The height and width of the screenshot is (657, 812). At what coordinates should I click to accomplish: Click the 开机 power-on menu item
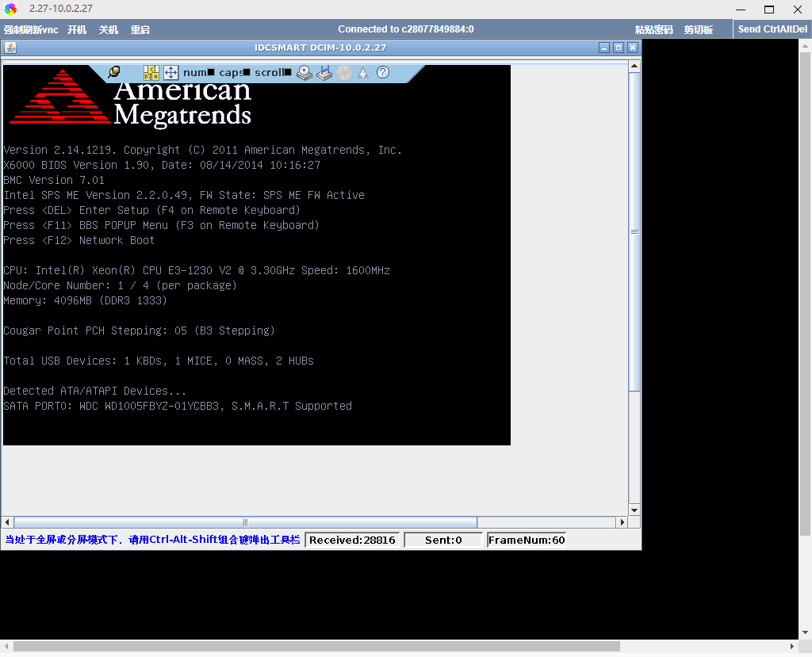pyautogui.click(x=77, y=30)
